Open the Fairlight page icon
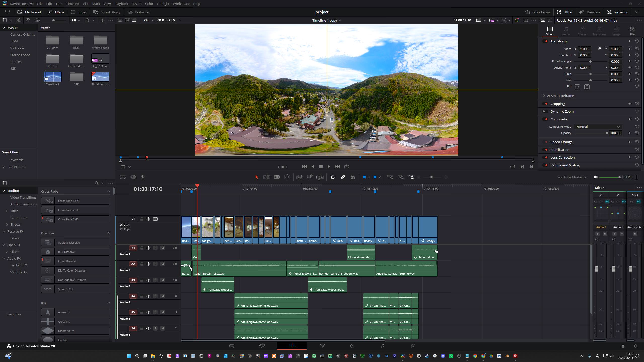 coord(382,346)
